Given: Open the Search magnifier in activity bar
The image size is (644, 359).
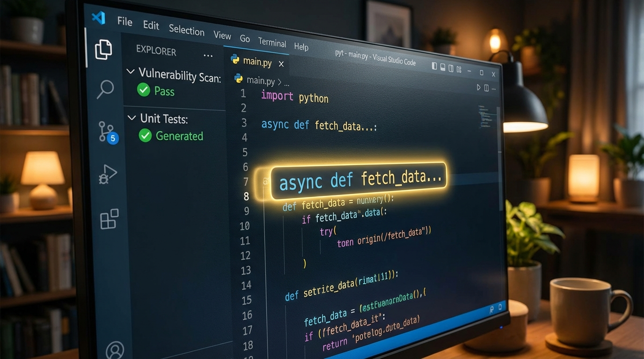Looking at the screenshot, I should click(x=105, y=89).
